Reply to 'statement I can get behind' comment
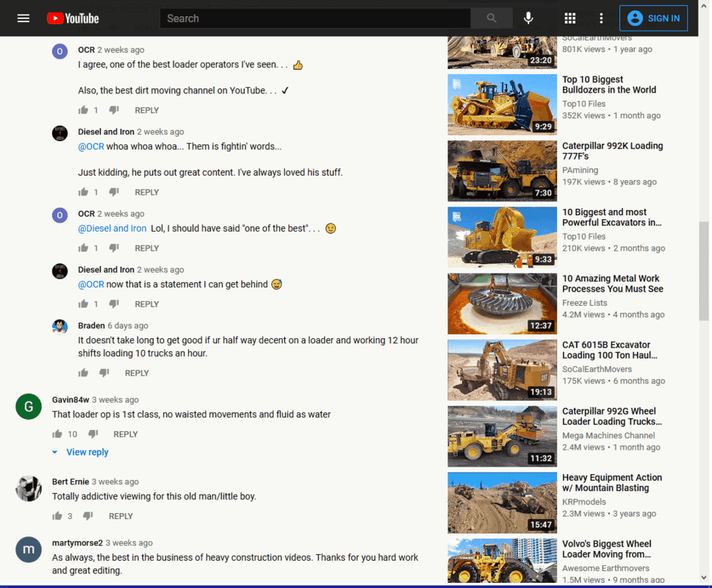The width and height of the screenshot is (712, 588). click(x=147, y=304)
